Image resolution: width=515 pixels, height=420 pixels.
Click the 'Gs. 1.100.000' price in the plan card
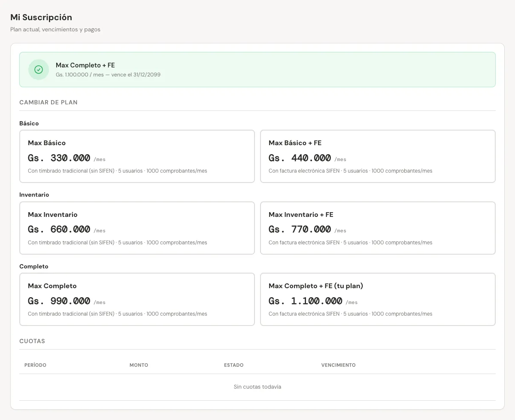(x=306, y=301)
